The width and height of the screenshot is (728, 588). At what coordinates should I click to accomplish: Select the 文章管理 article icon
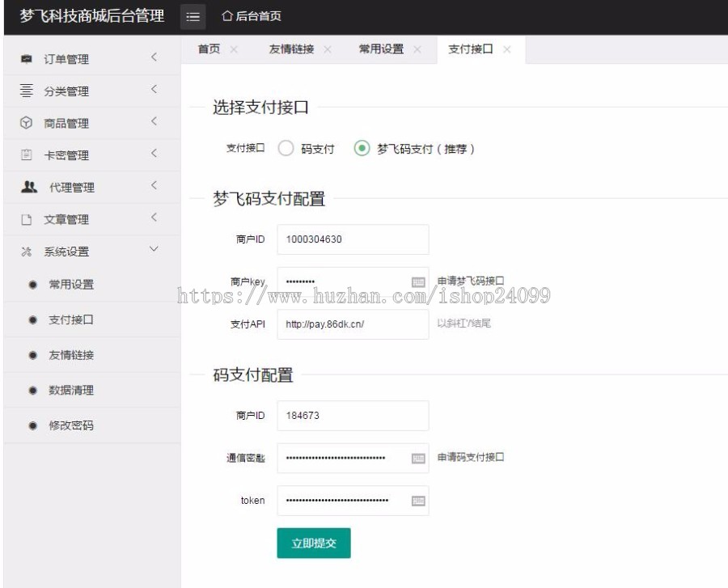coord(28,218)
